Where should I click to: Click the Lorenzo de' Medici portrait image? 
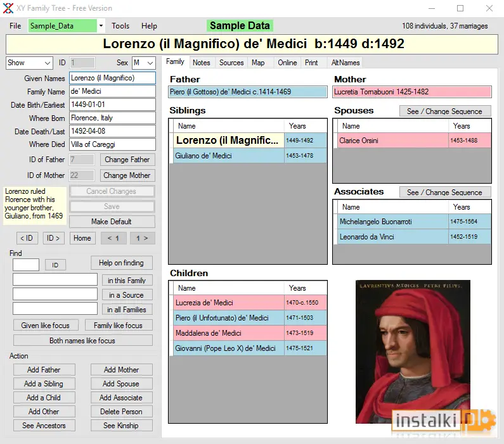(x=413, y=352)
